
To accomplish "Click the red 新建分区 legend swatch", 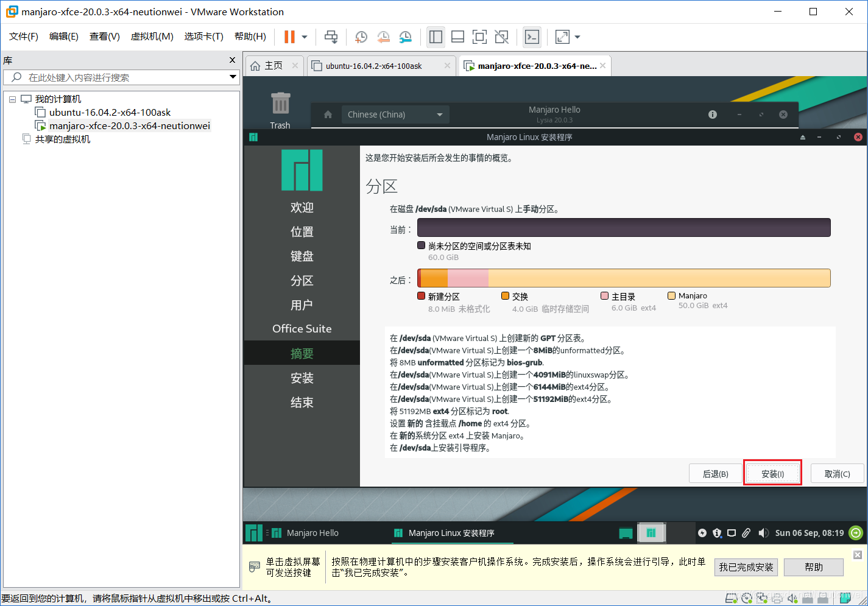I will pyautogui.click(x=421, y=296).
